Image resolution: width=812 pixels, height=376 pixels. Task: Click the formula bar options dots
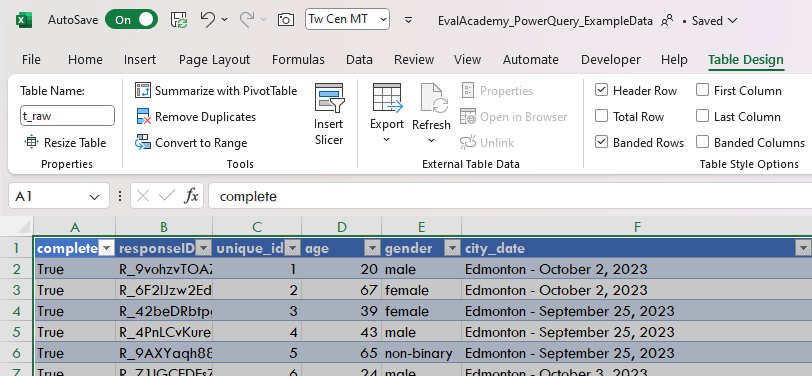pyautogui.click(x=120, y=196)
